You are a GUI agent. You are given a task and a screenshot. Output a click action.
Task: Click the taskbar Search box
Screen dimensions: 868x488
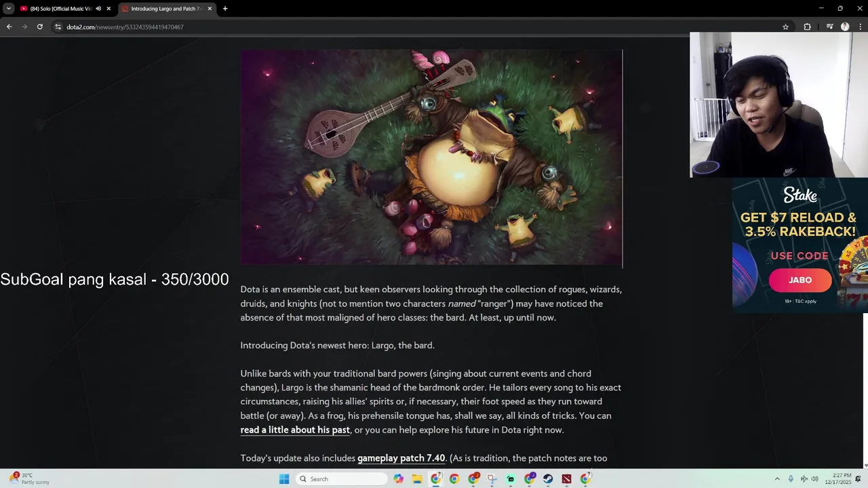click(342, 479)
